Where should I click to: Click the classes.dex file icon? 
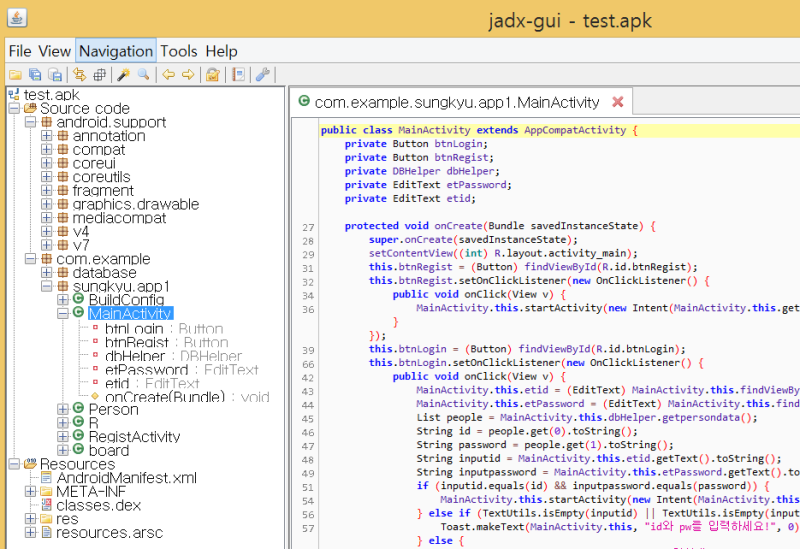46,505
